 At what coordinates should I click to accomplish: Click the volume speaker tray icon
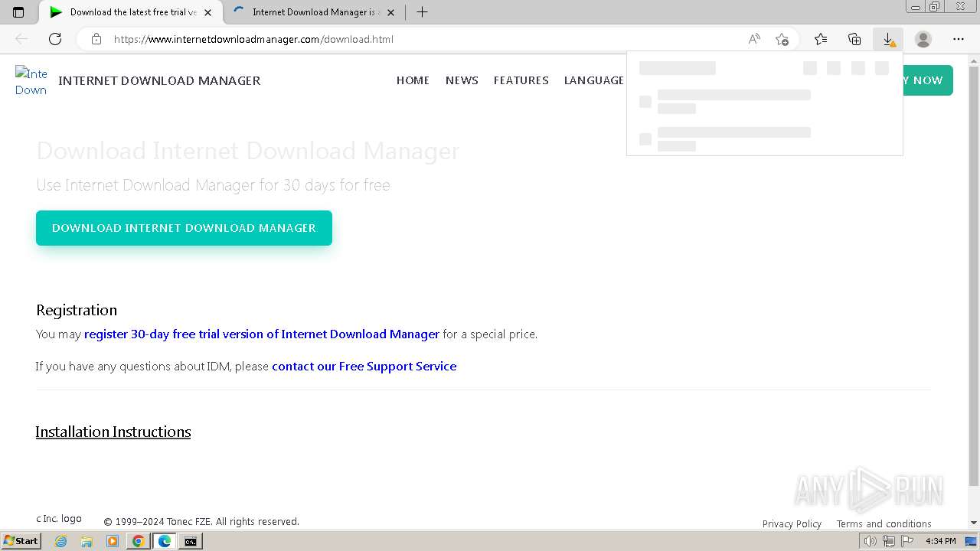[x=870, y=541]
